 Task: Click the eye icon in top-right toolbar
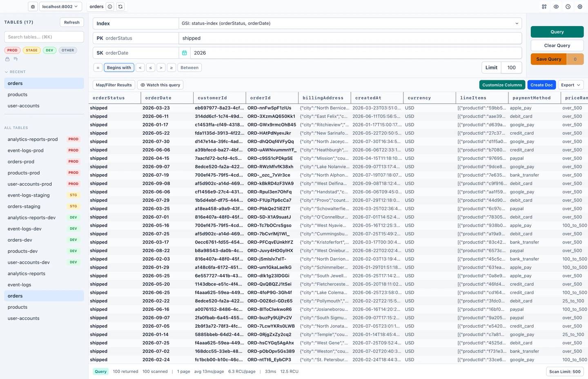click(556, 7)
